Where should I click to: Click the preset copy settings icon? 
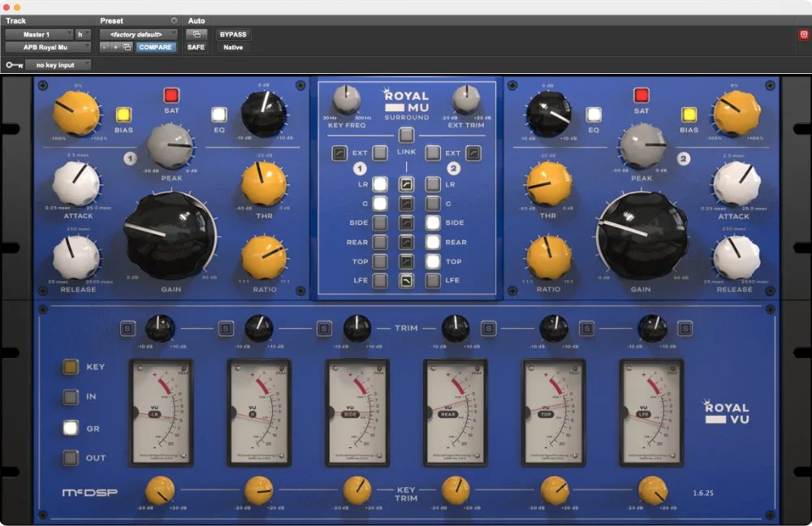click(x=127, y=47)
